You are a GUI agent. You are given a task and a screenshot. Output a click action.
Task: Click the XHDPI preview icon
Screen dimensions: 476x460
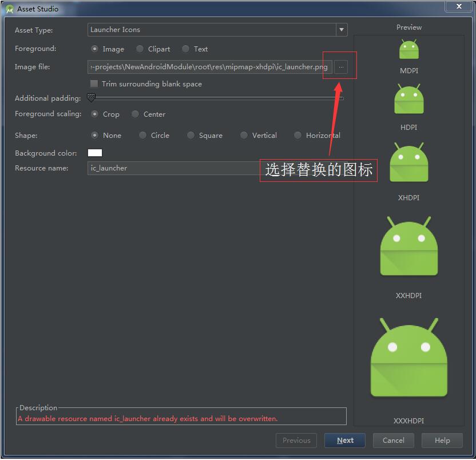pos(409,162)
